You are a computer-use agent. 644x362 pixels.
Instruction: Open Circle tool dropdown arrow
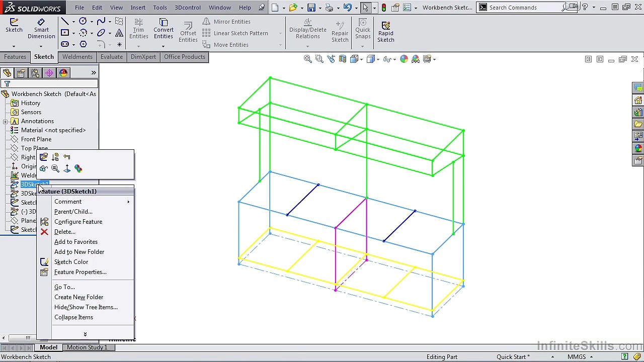coord(92,22)
